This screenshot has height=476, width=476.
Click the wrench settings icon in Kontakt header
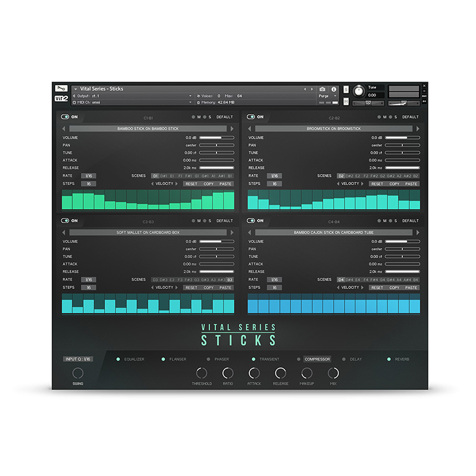[60, 88]
